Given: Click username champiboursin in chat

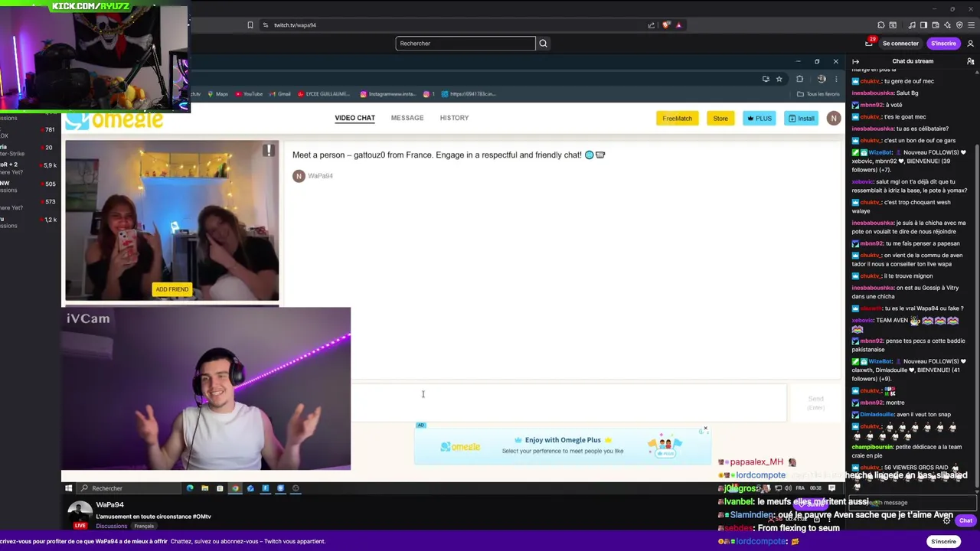Looking at the screenshot, I should tap(873, 447).
